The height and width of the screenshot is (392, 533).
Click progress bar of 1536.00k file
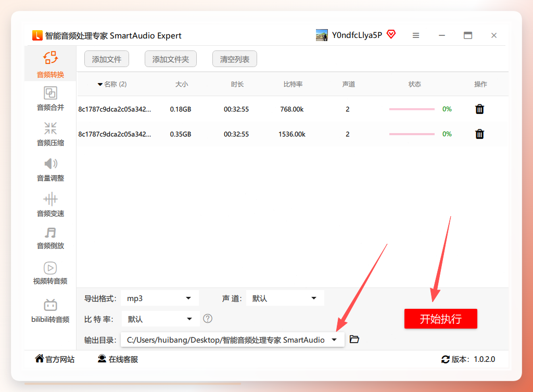coord(412,134)
